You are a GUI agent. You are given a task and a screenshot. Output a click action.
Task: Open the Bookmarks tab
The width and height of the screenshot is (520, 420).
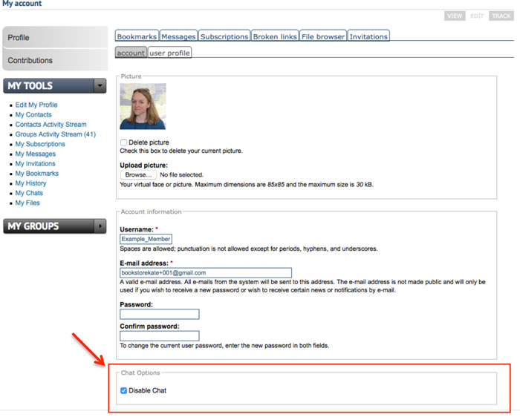coord(137,36)
